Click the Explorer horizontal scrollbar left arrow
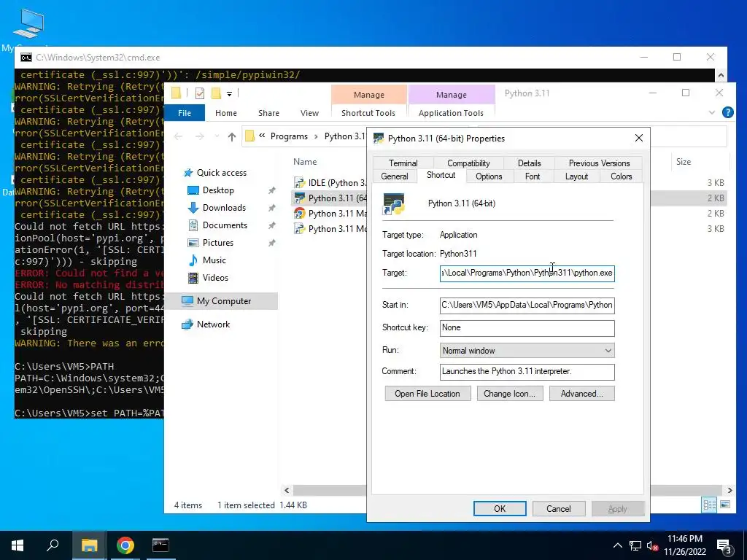The width and height of the screenshot is (747, 560). click(x=287, y=490)
